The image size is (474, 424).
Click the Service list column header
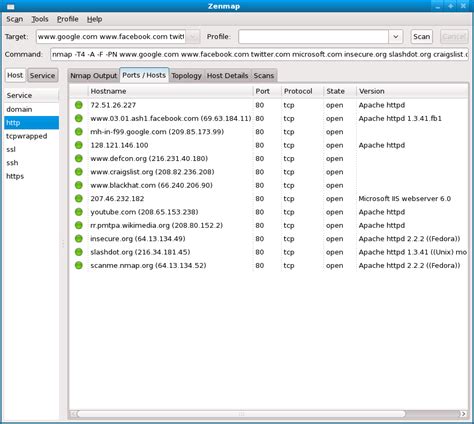coord(31,95)
